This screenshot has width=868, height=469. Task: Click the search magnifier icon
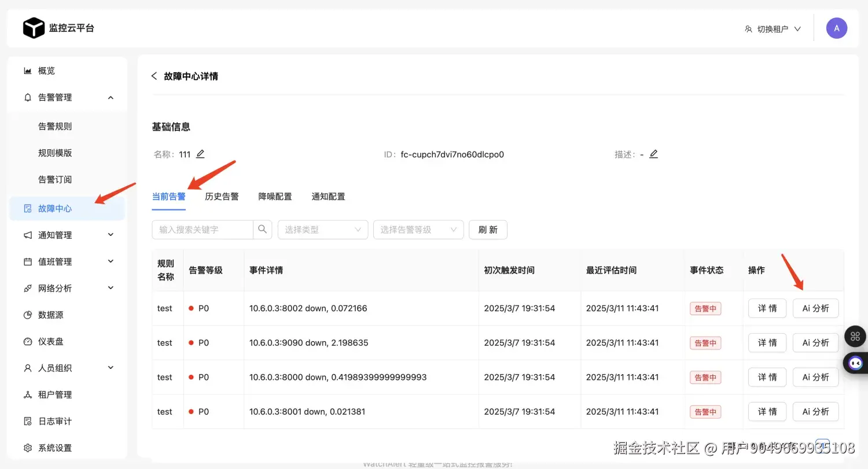click(x=262, y=229)
